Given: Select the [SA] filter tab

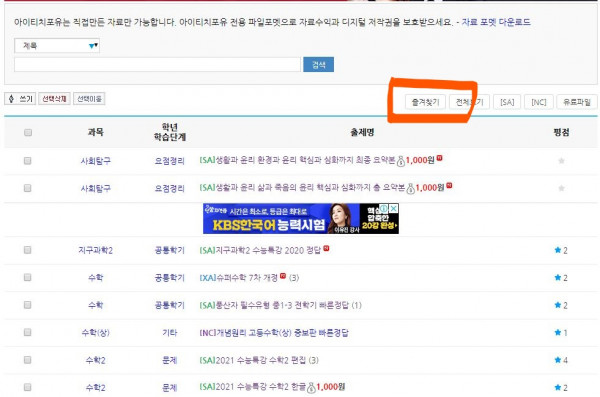Looking at the screenshot, I should click(x=507, y=102).
